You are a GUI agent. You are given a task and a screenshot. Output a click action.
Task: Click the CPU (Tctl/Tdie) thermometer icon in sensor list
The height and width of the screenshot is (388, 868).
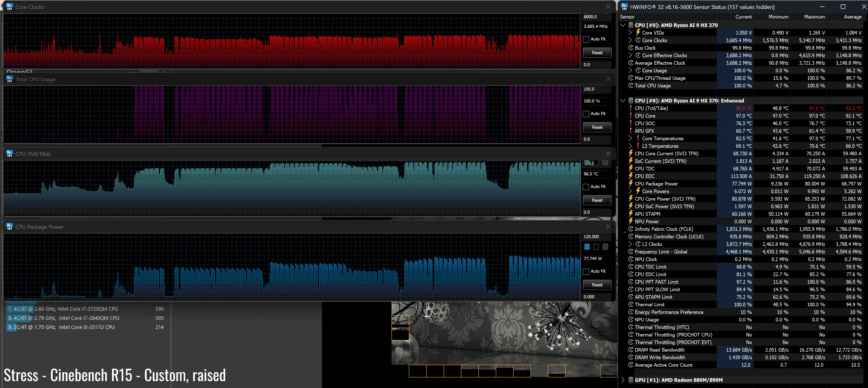tap(630, 108)
